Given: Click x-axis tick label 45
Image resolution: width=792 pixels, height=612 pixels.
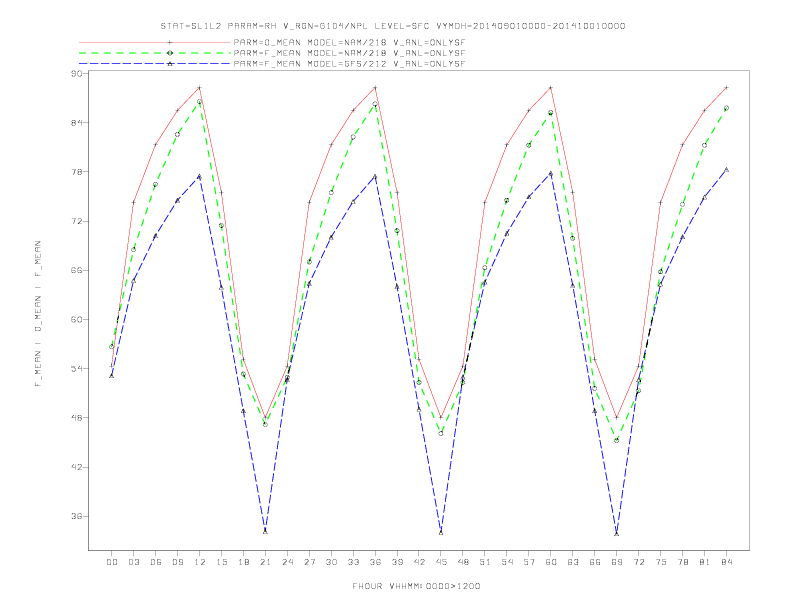Looking at the screenshot, I should pos(441,562).
